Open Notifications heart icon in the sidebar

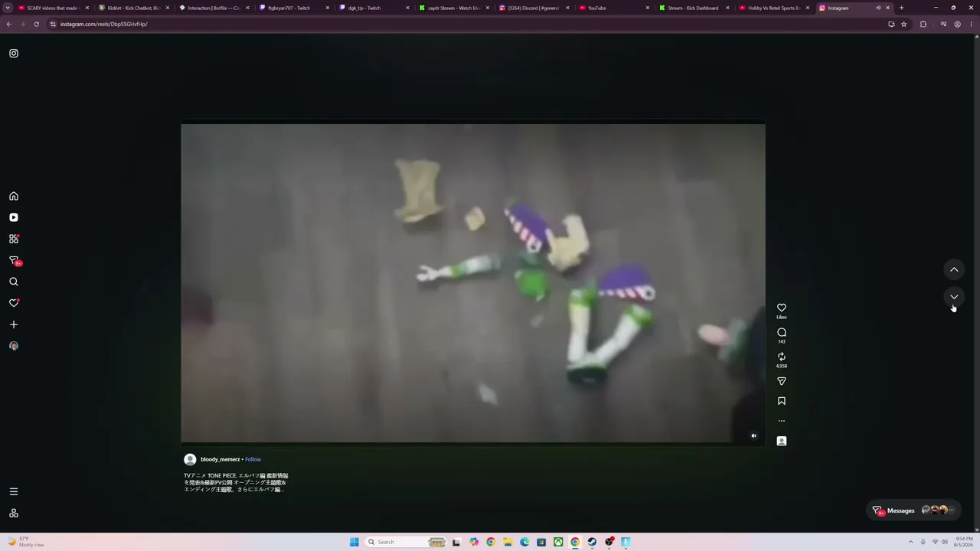[x=14, y=303]
